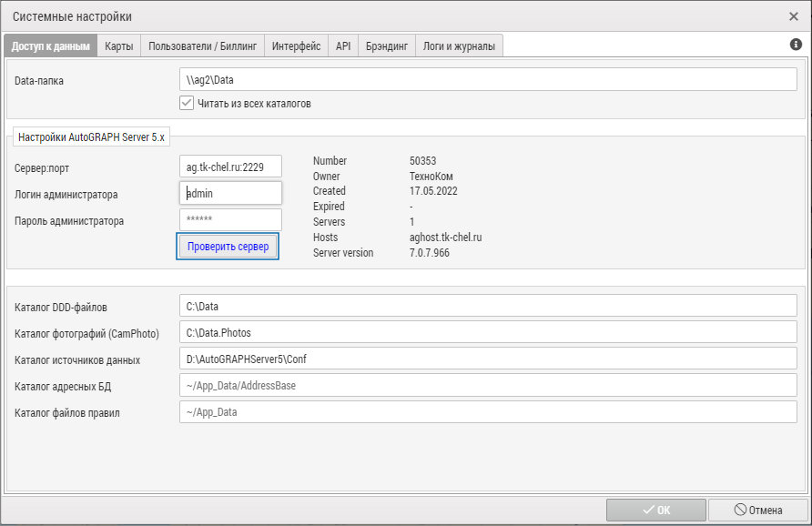812x526 pixels.
Task: Go to the API tab
Action: point(343,46)
